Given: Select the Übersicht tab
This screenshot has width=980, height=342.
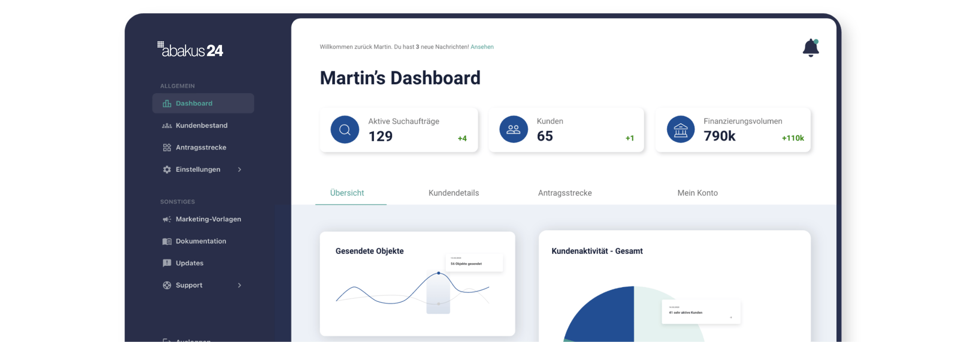Looking at the screenshot, I should click(347, 193).
